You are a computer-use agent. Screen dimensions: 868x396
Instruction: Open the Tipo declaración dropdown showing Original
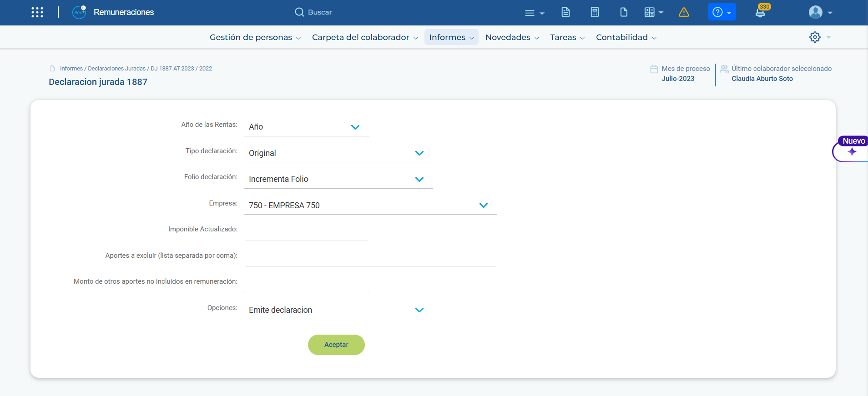coord(338,153)
